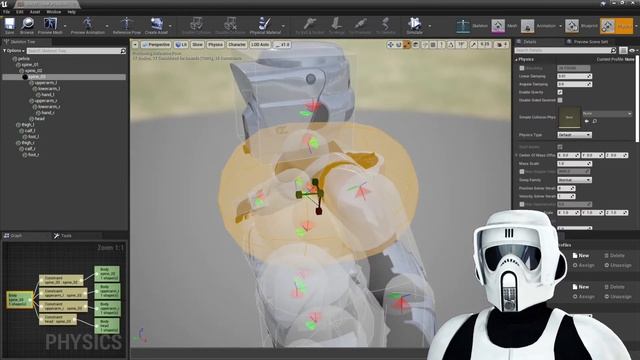Click the Mass Scale value field

click(x=574, y=164)
